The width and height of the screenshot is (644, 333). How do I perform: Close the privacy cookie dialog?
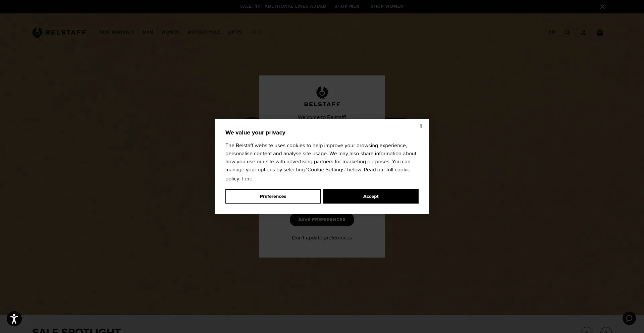421,126
